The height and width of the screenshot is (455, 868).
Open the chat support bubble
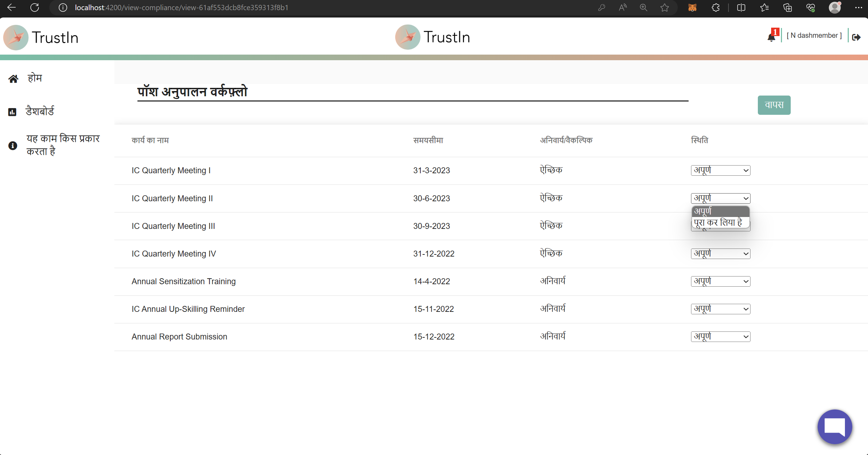(834, 426)
